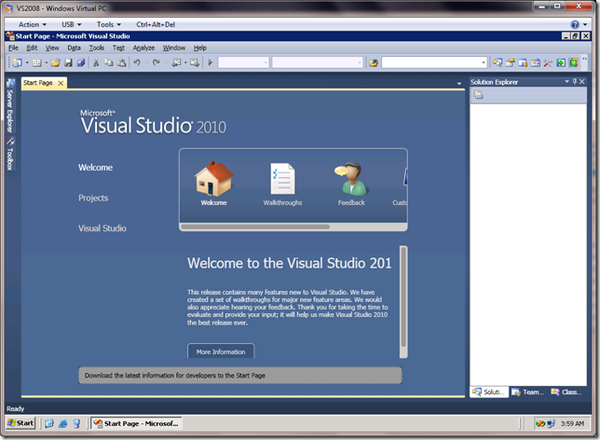Click the Toolbox hammer and wrench icon
The height and width of the screenshot is (440, 600).
tap(548, 62)
